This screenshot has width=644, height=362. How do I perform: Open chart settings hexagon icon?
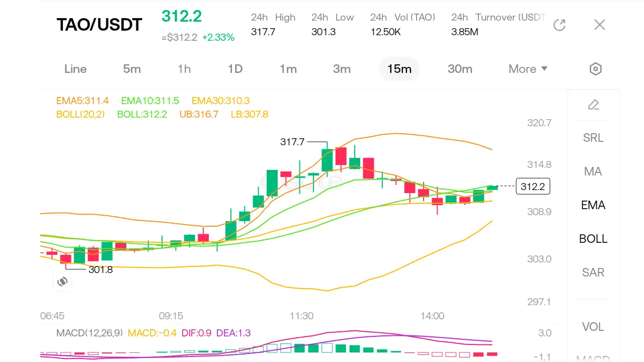[596, 69]
